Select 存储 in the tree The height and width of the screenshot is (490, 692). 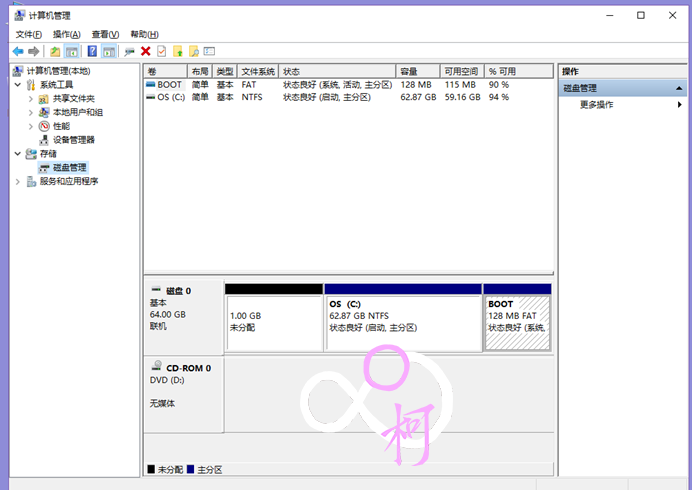[48, 154]
